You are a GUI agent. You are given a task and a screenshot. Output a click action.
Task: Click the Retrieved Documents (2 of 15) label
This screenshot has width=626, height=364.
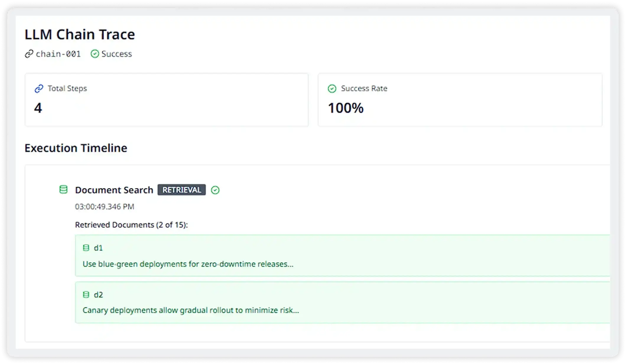pos(131,225)
